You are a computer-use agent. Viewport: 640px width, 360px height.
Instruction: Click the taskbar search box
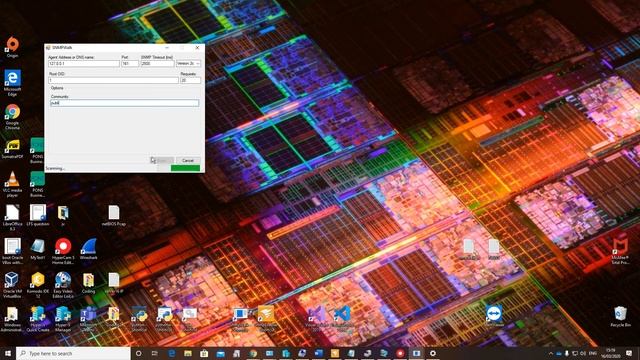point(73,353)
